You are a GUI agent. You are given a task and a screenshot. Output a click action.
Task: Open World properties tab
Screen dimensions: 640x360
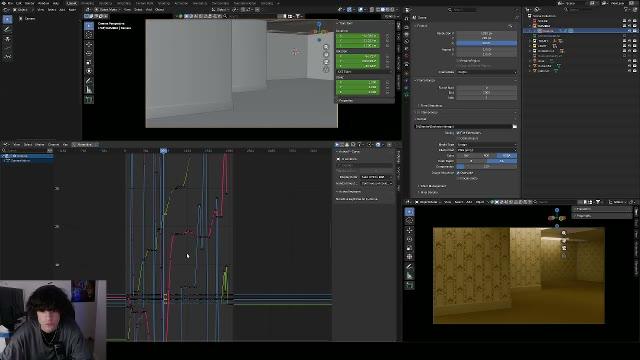coord(407,57)
